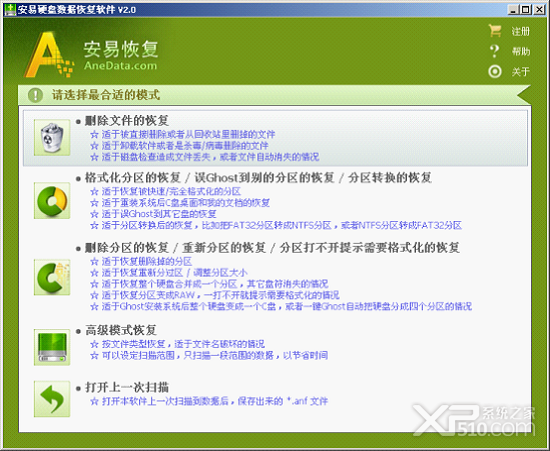This screenshot has height=451, width=550.
Task: Click the circle about icon
Action: coord(495,72)
